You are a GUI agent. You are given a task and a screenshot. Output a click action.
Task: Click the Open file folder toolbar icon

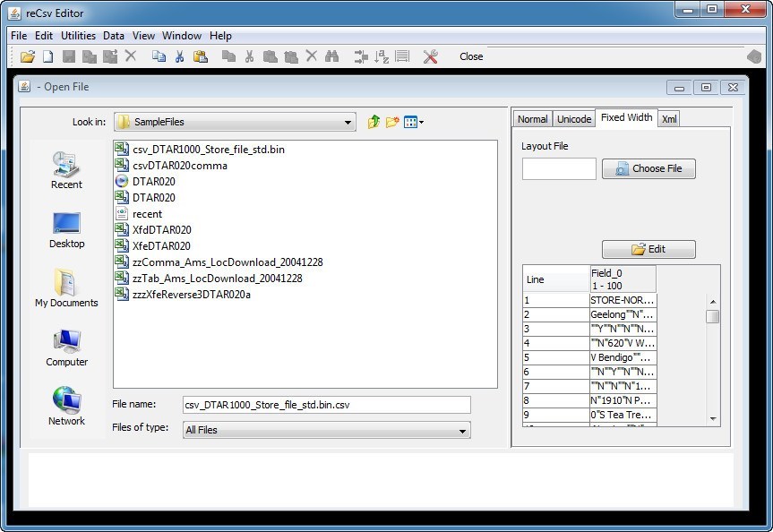tap(28, 56)
